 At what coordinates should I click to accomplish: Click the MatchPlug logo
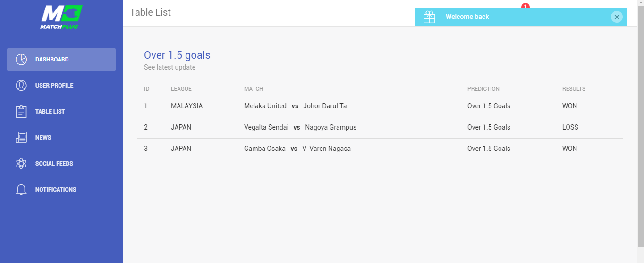click(x=61, y=17)
